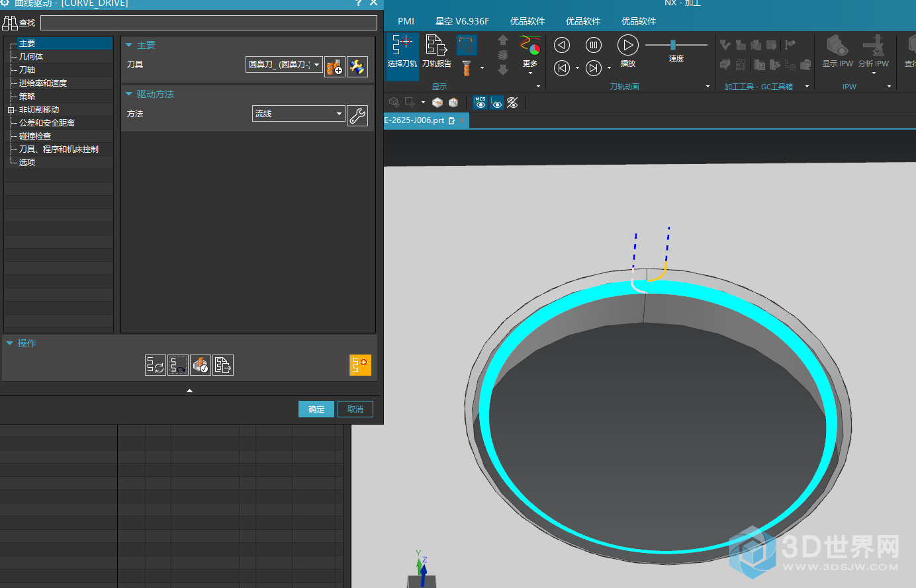Toggle the crossed-out eye hide icon
This screenshot has height=588, width=916.
click(x=512, y=103)
